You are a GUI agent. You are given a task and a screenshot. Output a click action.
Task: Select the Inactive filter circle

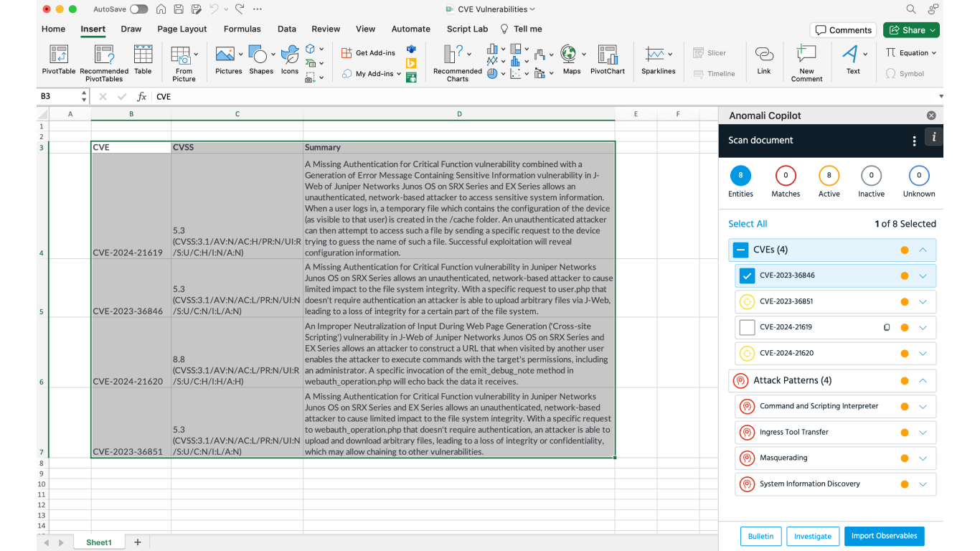[871, 176]
